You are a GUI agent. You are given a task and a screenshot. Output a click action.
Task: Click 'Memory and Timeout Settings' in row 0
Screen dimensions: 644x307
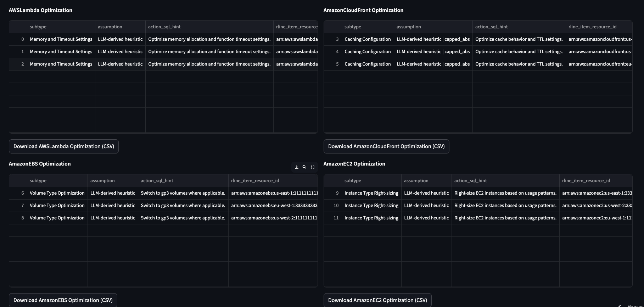click(61, 39)
